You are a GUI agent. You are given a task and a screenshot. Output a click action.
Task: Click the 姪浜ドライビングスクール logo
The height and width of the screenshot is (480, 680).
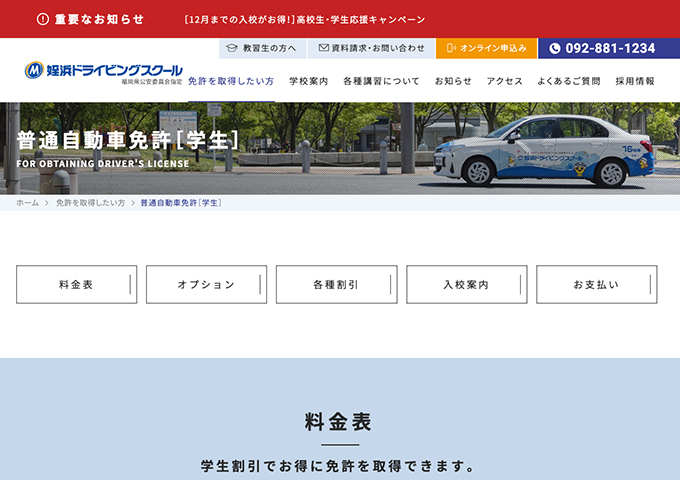click(x=104, y=72)
